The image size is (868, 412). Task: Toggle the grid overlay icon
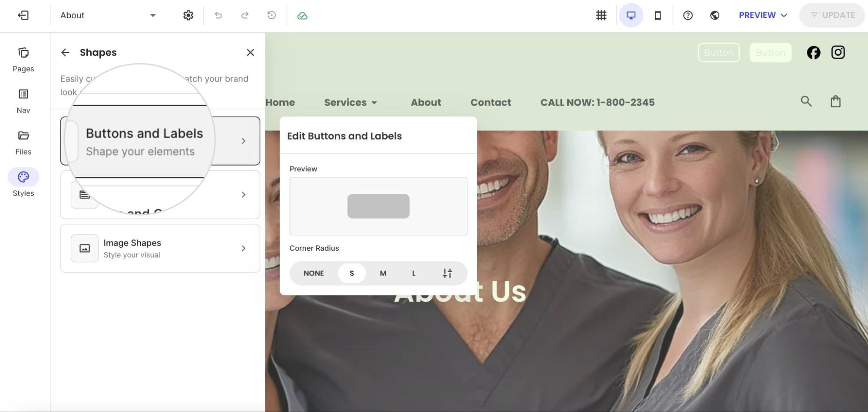(x=601, y=15)
